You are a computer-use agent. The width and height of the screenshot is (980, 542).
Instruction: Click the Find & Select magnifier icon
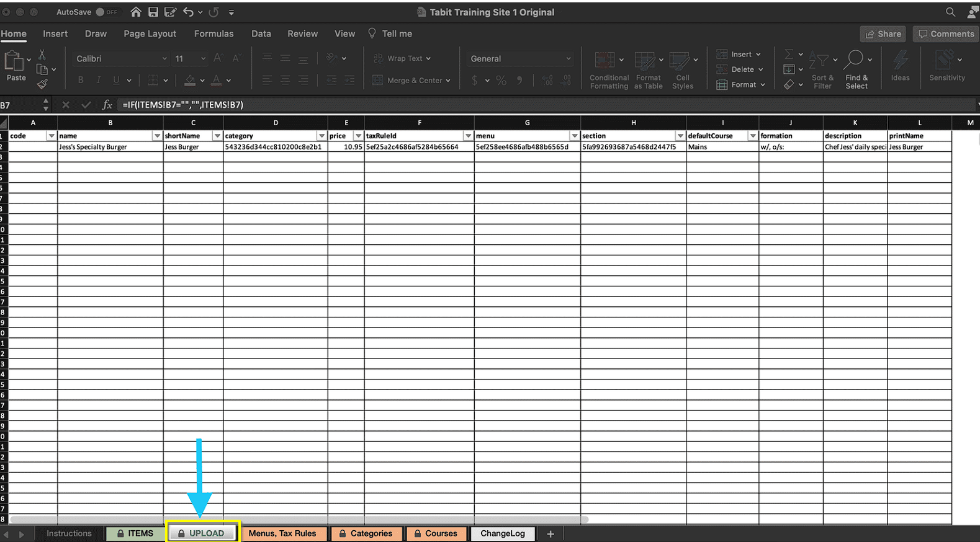pyautogui.click(x=854, y=60)
